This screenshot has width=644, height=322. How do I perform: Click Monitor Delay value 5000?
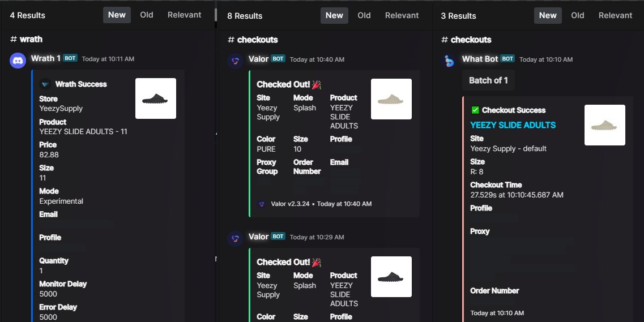[48, 294]
